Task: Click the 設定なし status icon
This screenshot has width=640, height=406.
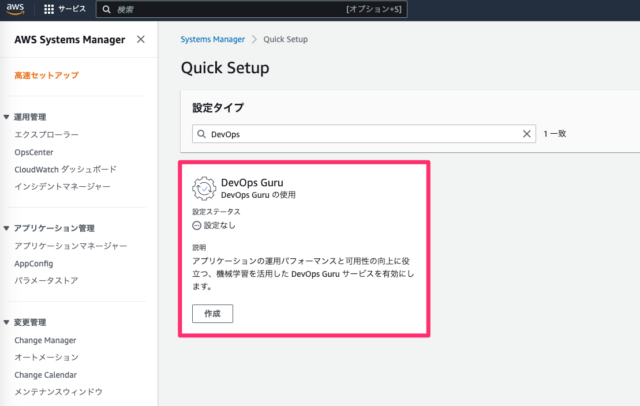Action: 197,226
